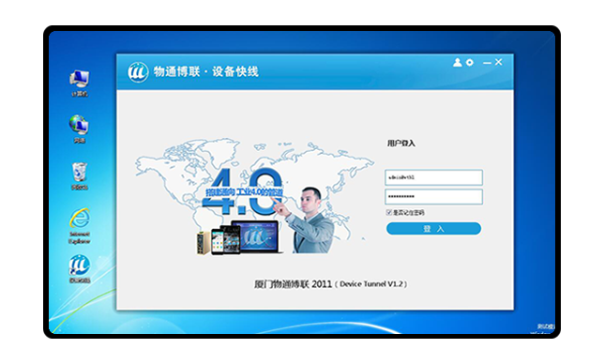
Task: Launch the Internet Explorer desktop shortcut
Action: (80, 226)
